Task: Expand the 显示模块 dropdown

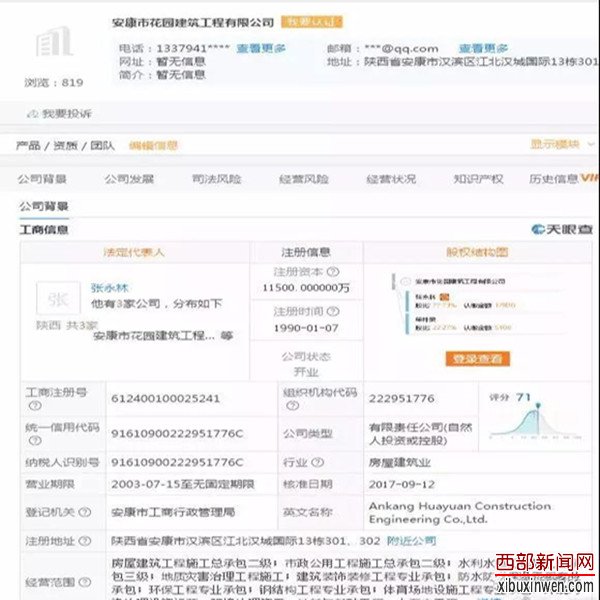Action: coord(562,144)
